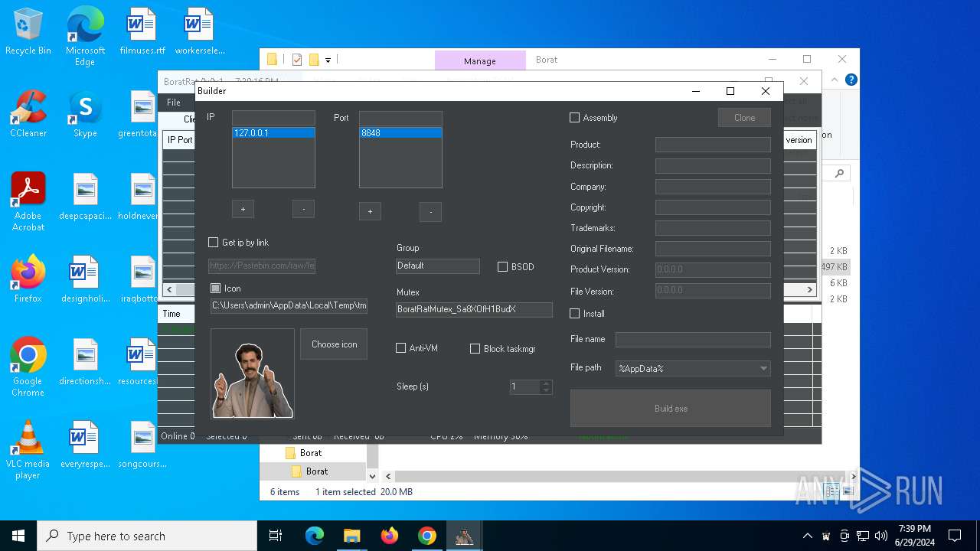The width and height of the screenshot is (980, 551).
Task: Open Google Chrome desktop shortcut
Action: [28, 367]
